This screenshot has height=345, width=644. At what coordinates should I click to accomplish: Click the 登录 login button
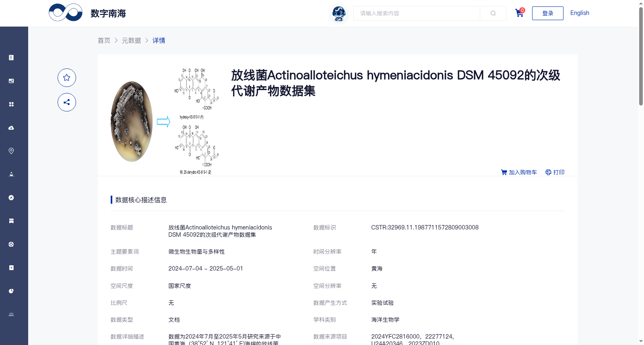click(x=547, y=13)
